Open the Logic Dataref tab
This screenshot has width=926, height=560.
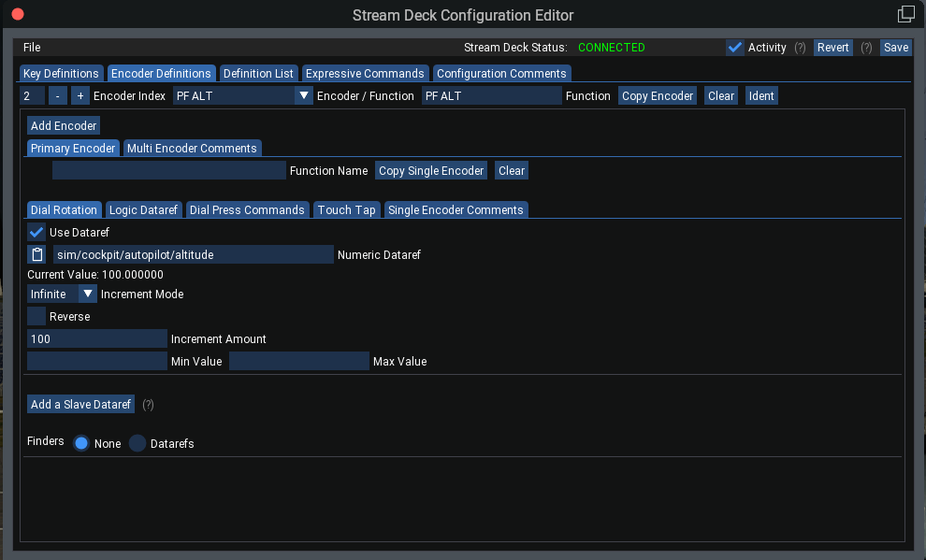click(143, 210)
